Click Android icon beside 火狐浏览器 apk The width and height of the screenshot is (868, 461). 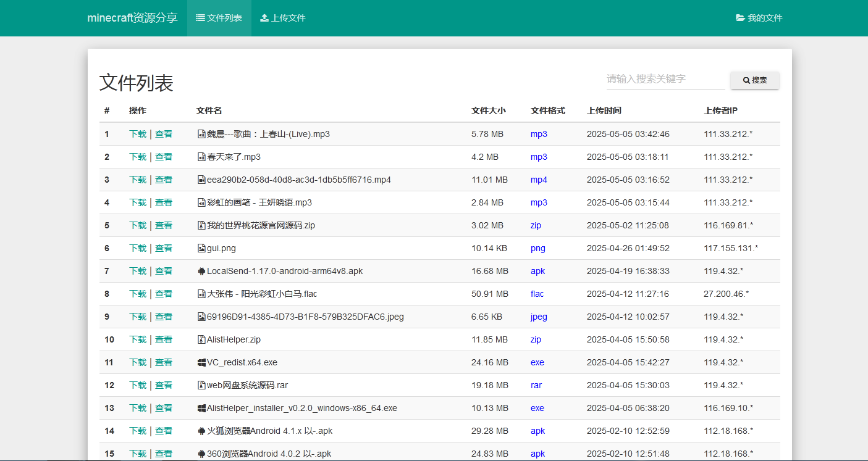click(201, 431)
